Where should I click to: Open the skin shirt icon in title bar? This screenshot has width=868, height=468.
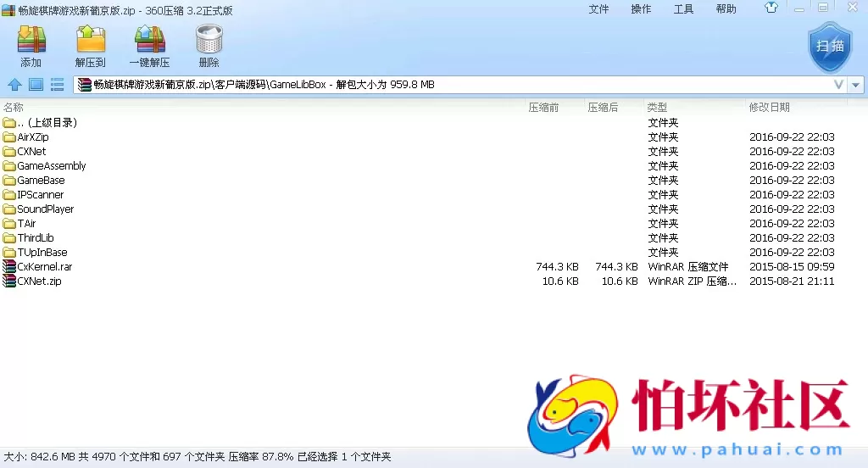[x=771, y=8]
